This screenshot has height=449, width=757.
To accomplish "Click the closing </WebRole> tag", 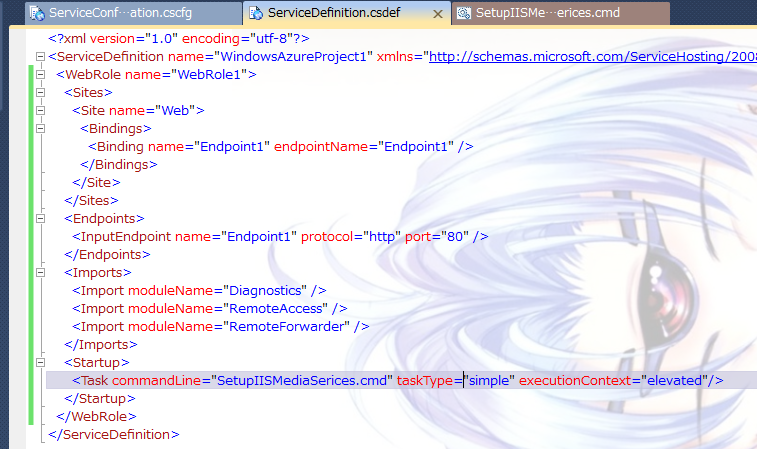I will click(x=96, y=416).
